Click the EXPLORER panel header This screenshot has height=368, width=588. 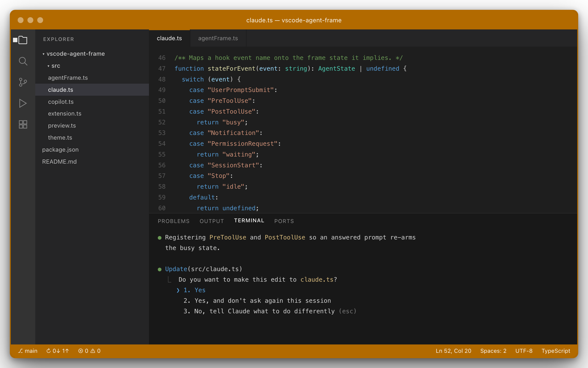59,39
